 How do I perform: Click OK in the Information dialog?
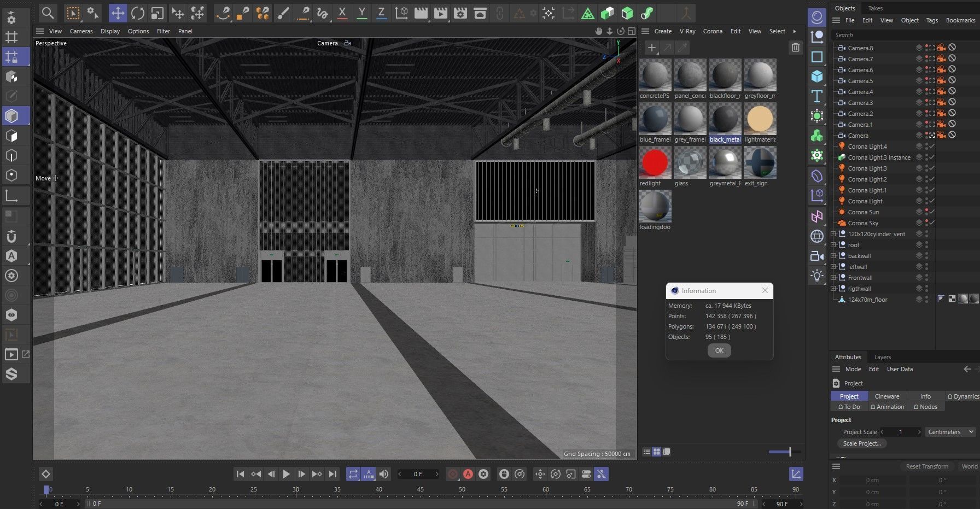pyautogui.click(x=719, y=350)
